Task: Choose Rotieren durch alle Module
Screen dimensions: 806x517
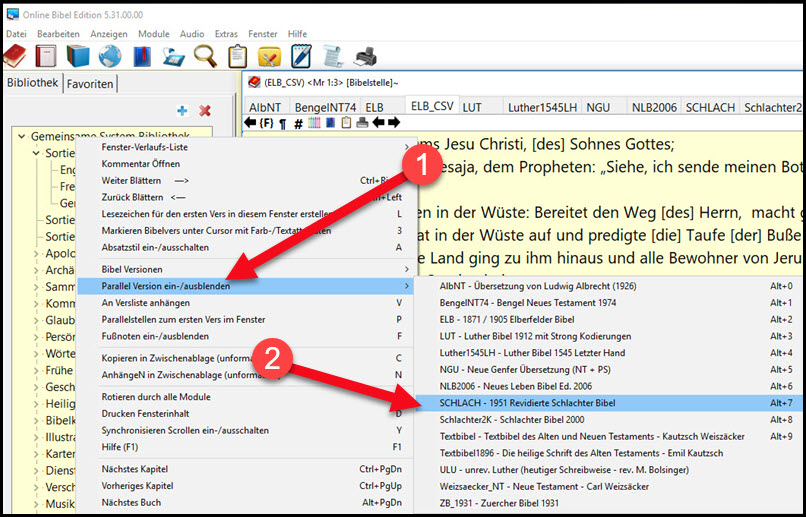Action: tap(245, 397)
